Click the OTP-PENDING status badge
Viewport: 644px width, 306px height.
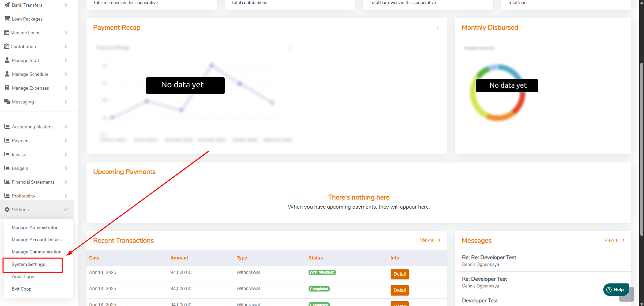click(322, 273)
